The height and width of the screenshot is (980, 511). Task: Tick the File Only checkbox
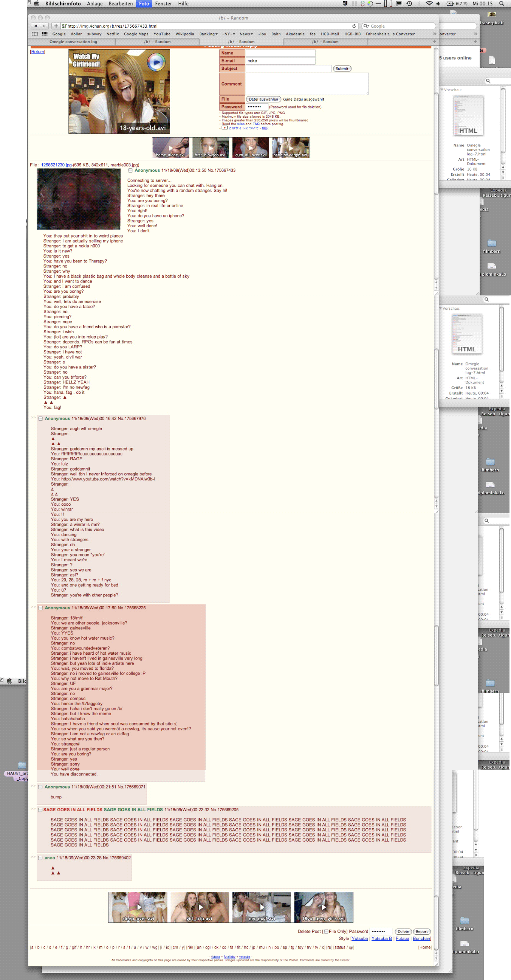coord(326,931)
